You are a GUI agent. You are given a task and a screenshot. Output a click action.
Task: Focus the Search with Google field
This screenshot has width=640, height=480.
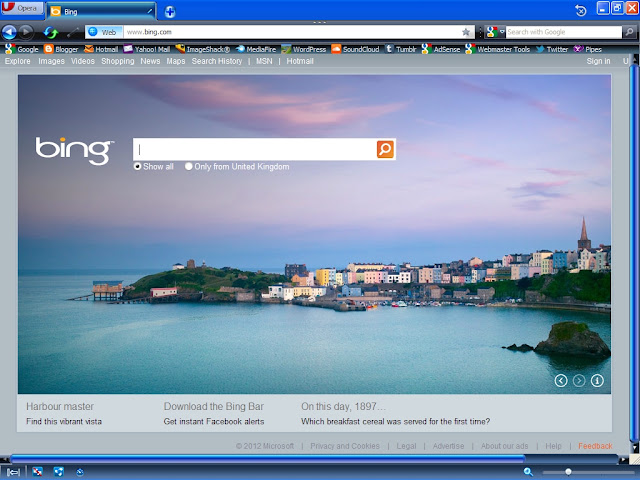click(x=563, y=32)
